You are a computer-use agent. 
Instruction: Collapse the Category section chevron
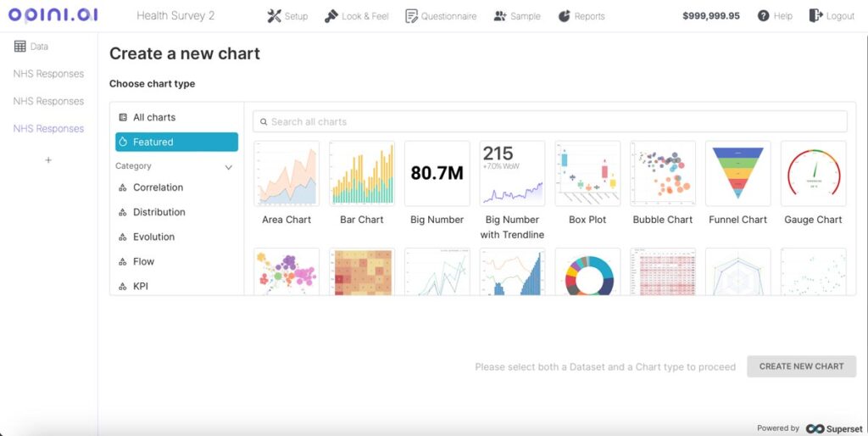pos(228,167)
